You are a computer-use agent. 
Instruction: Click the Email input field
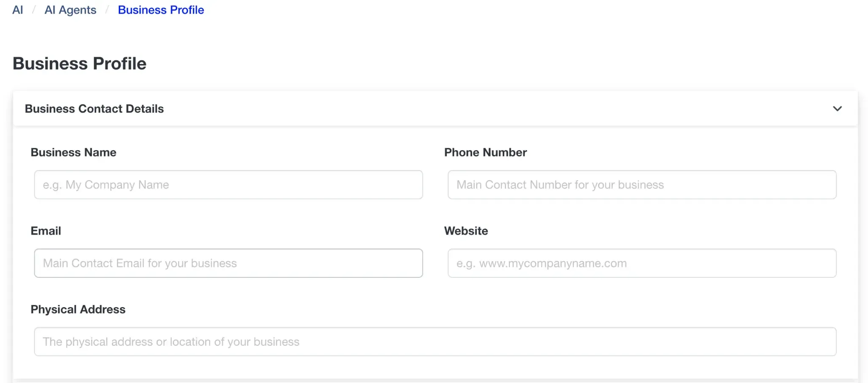coord(228,263)
